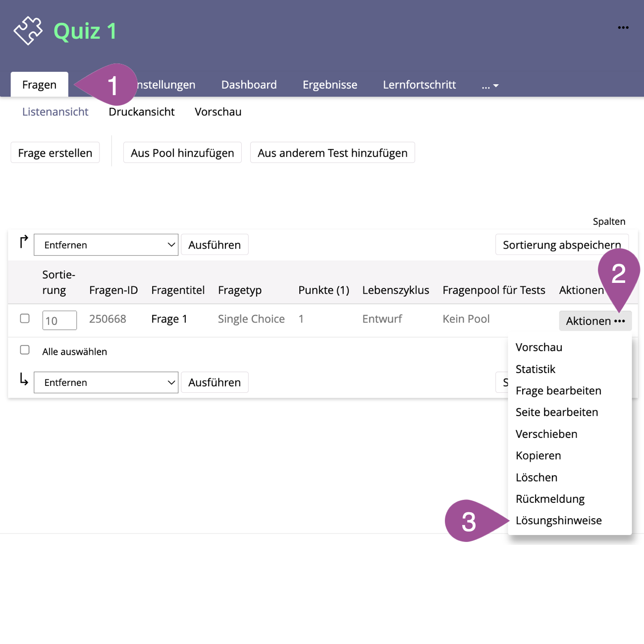Expand the Aktionen dropdown for Frage 1
This screenshot has width=644, height=644.
click(x=595, y=321)
